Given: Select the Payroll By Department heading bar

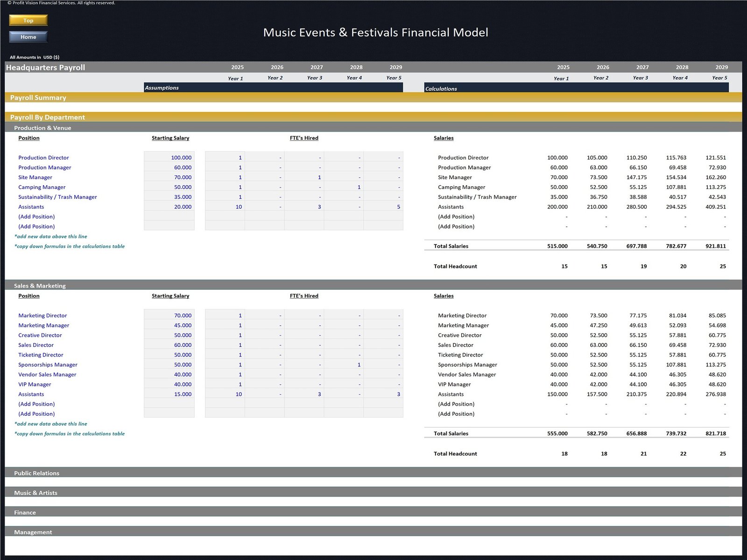Looking at the screenshot, I should (48, 117).
